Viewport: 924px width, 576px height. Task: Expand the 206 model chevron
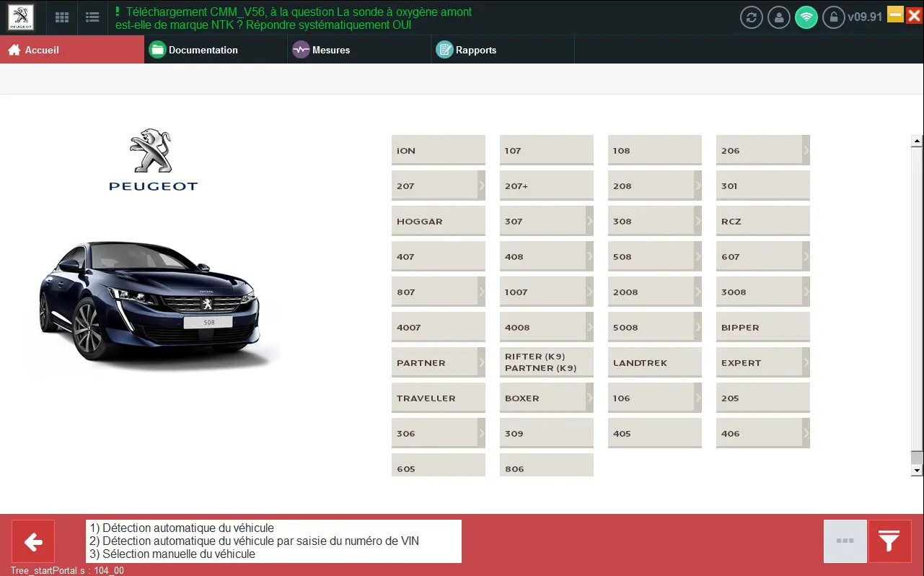806,150
